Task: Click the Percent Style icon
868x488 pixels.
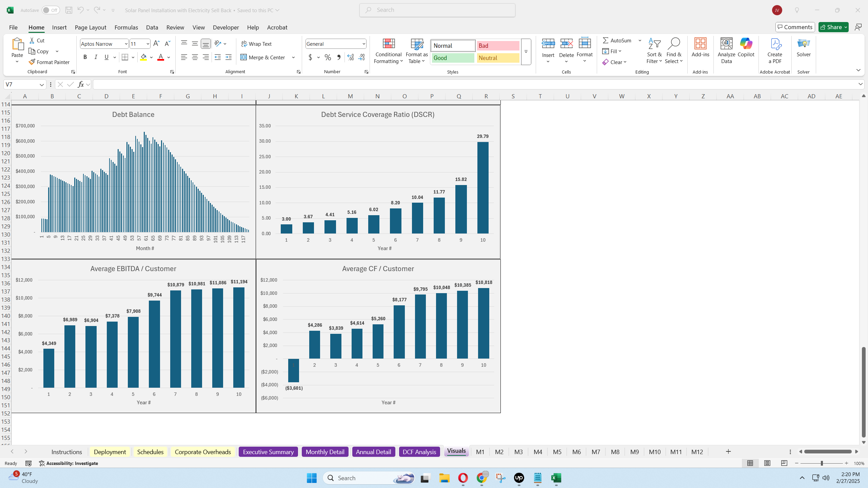Action: tap(328, 57)
